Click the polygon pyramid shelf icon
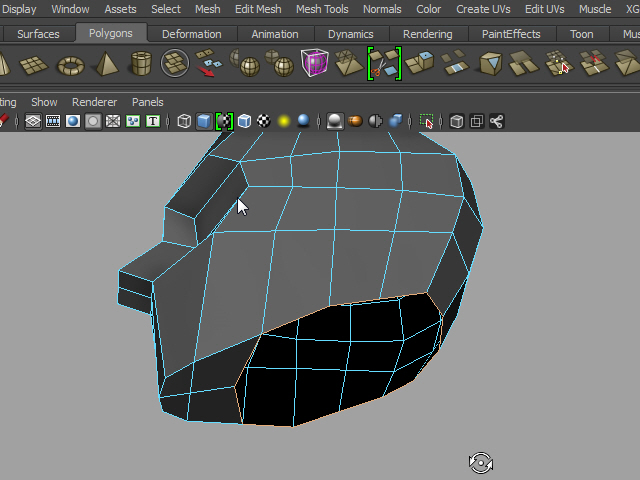Viewport: 640px width, 480px height. click(x=106, y=65)
